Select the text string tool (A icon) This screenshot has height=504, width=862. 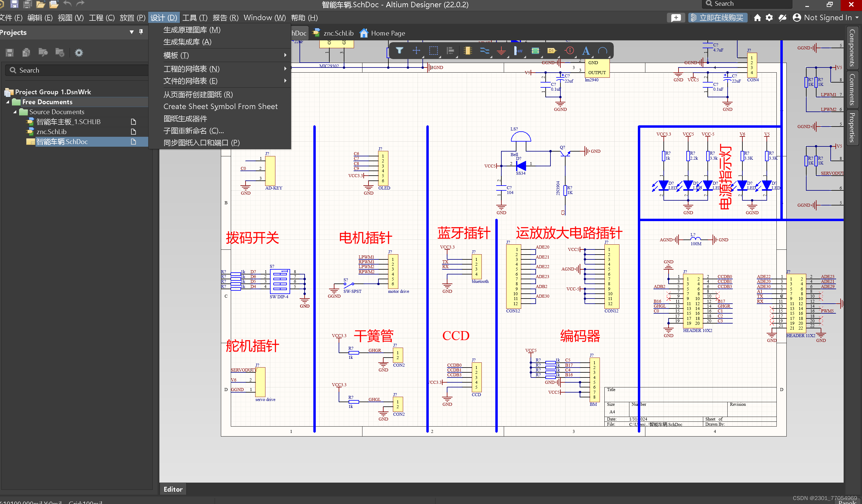coord(586,51)
